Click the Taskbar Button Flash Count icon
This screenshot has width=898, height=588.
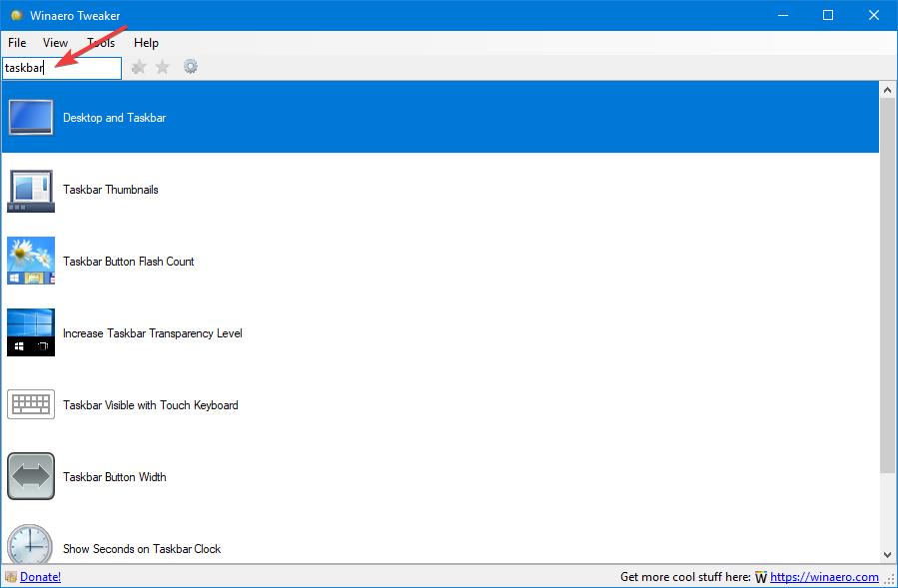point(31,261)
